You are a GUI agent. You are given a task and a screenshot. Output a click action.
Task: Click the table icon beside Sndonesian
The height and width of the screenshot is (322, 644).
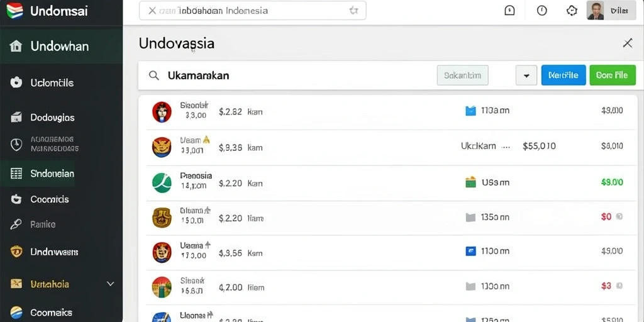[x=16, y=174]
